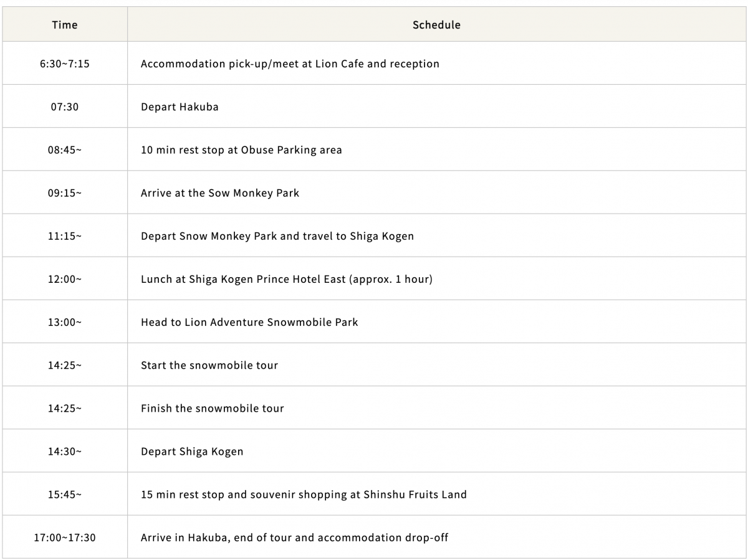
Task: Click the "14:30~" time cell
Action: point(65,451)
